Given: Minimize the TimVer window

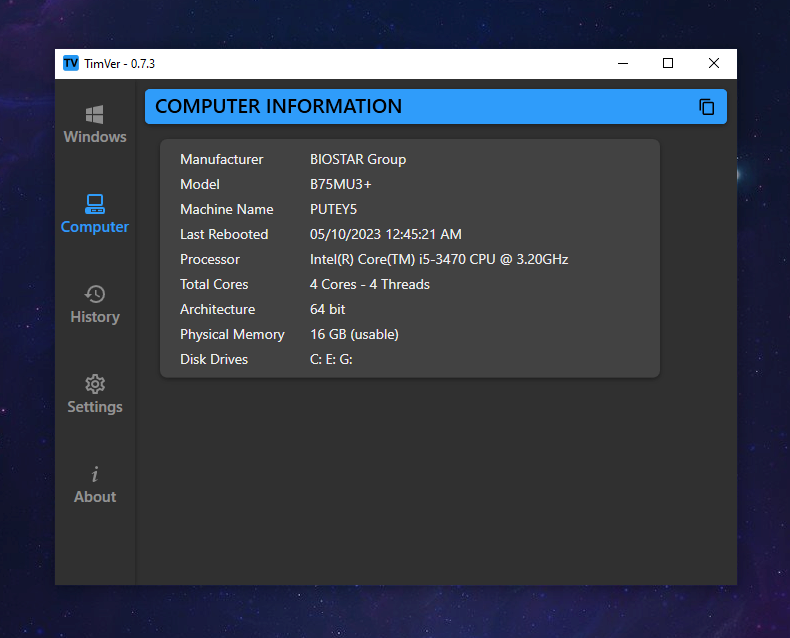Looking at the screenshot, I should tap(623, 63).
